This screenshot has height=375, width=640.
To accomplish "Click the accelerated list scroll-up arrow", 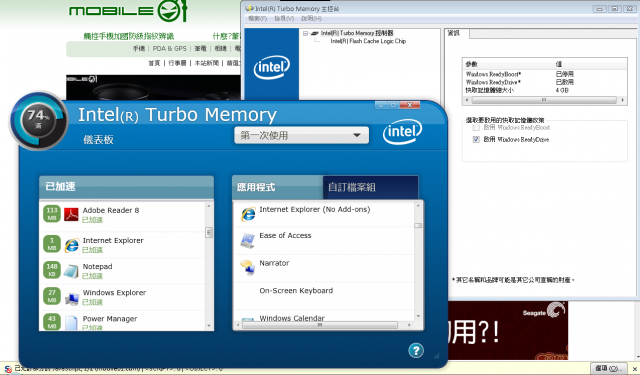I will coord(209,206).
